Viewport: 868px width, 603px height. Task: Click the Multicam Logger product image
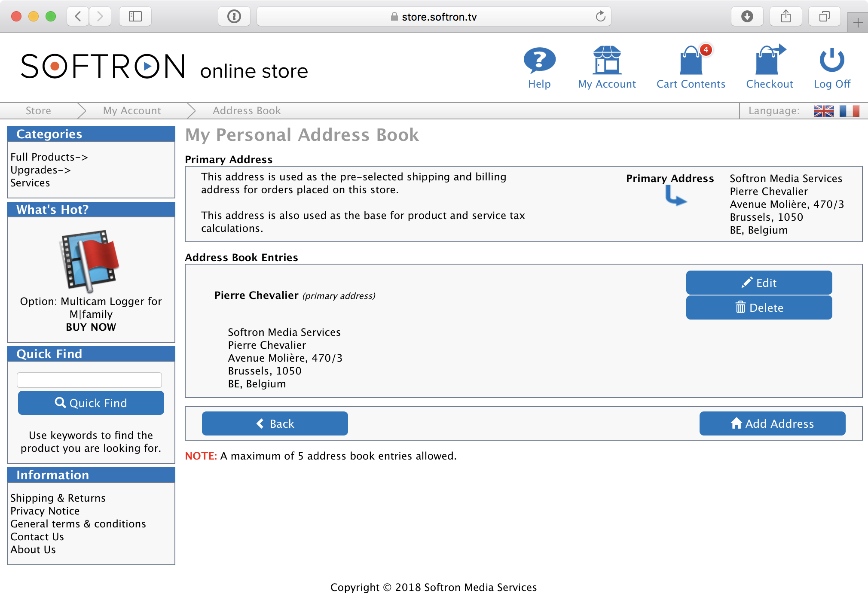89,261
